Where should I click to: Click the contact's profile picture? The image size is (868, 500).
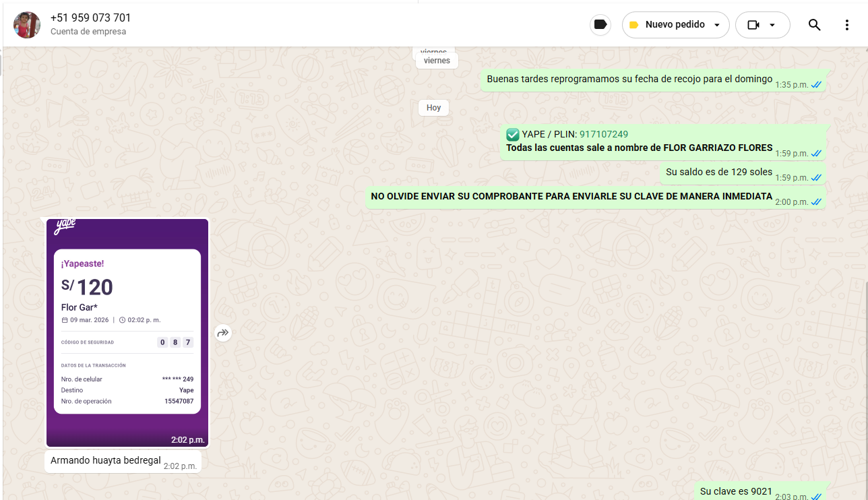point(27,25)
